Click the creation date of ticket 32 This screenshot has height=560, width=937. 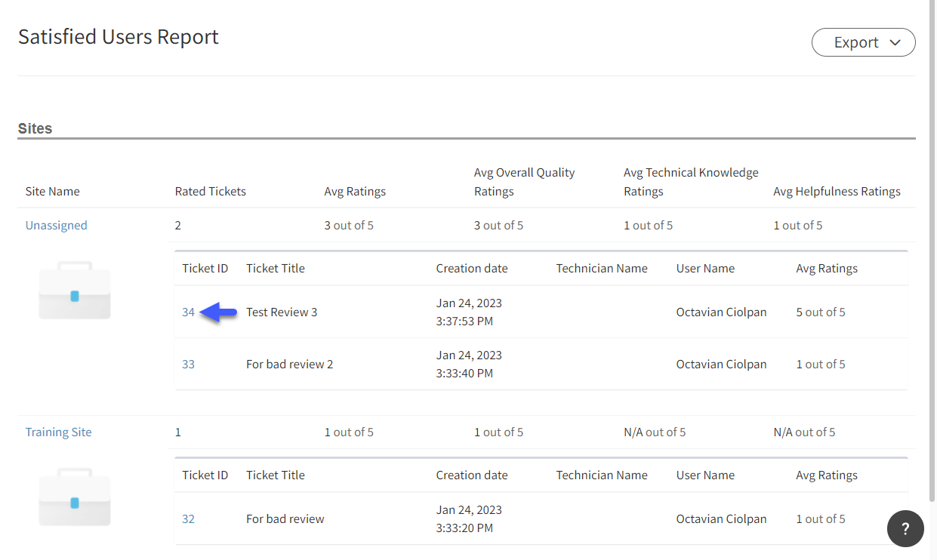click(469, 518)
